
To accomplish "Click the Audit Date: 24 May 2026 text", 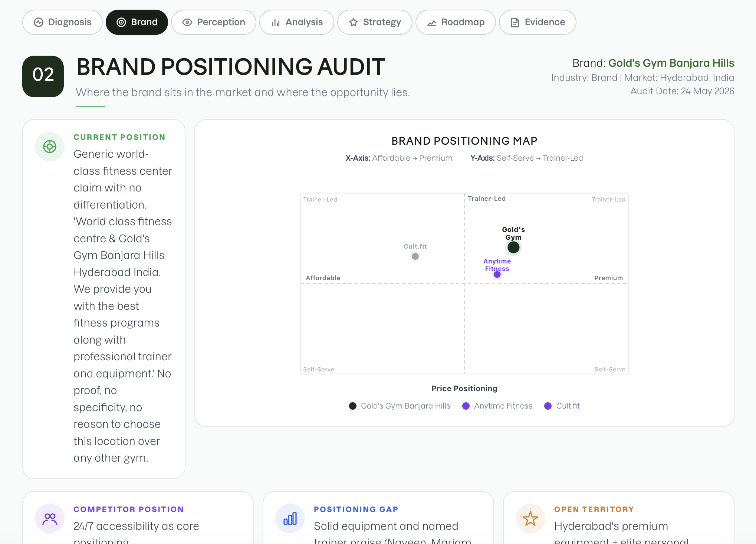I will click(682, 91).
